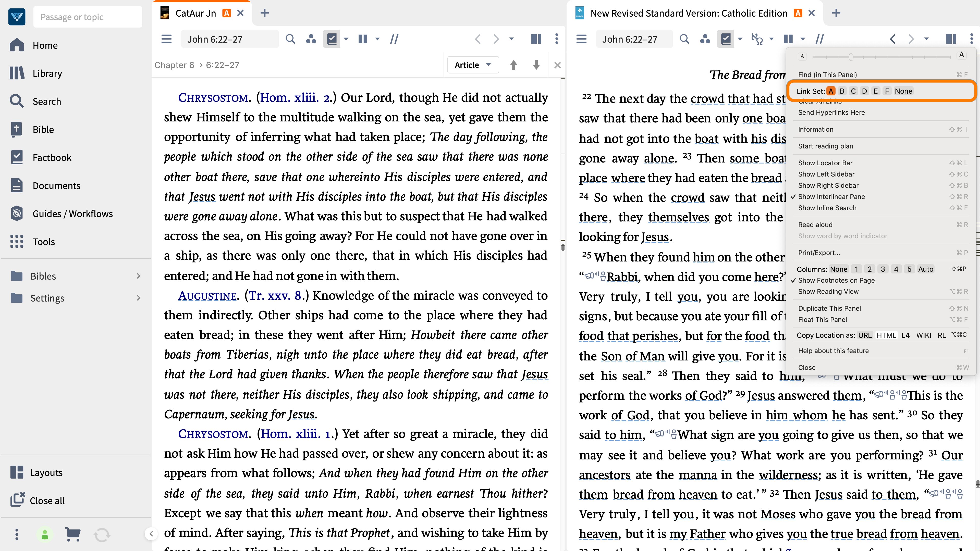Open the Bible shortcut in sidebar
The image size is (980, 551).
coord(32,129)
